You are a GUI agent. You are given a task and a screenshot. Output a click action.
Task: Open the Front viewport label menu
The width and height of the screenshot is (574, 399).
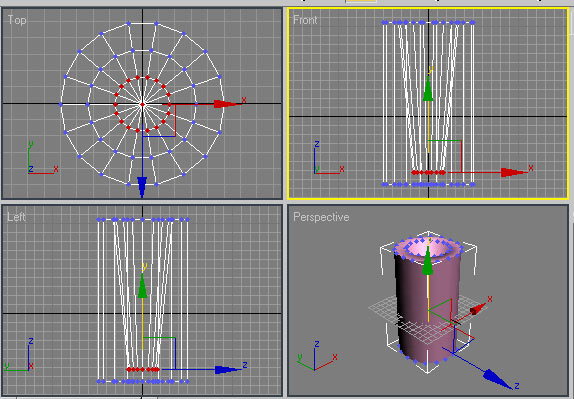305,20
